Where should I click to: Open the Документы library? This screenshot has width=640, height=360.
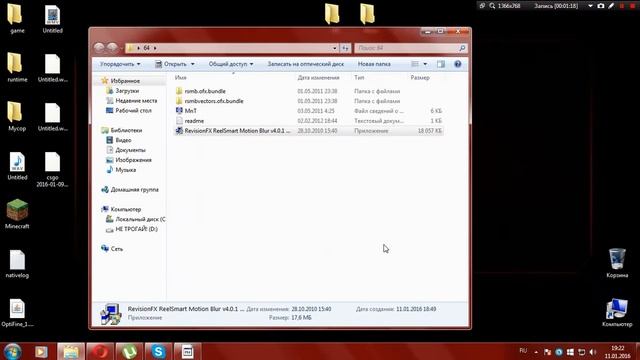[130, 150]
